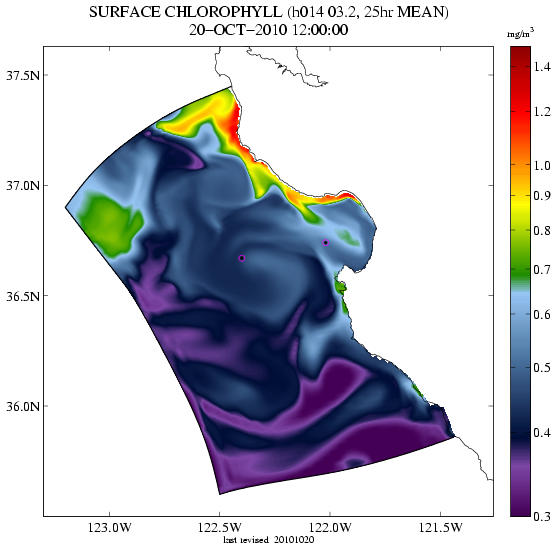557x549 pixels.
Task: Click the 37.5N latitude label
Action: pyautogui.click(x=23, y=75)
